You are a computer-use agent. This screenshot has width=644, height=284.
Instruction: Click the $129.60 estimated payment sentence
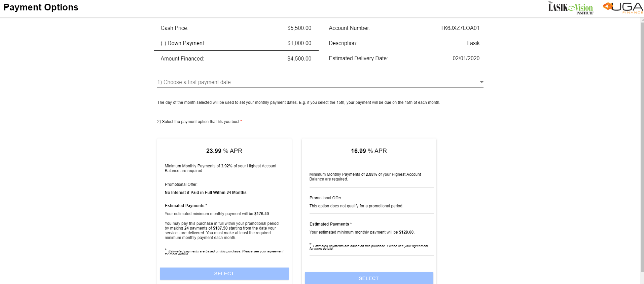point(362,232)
